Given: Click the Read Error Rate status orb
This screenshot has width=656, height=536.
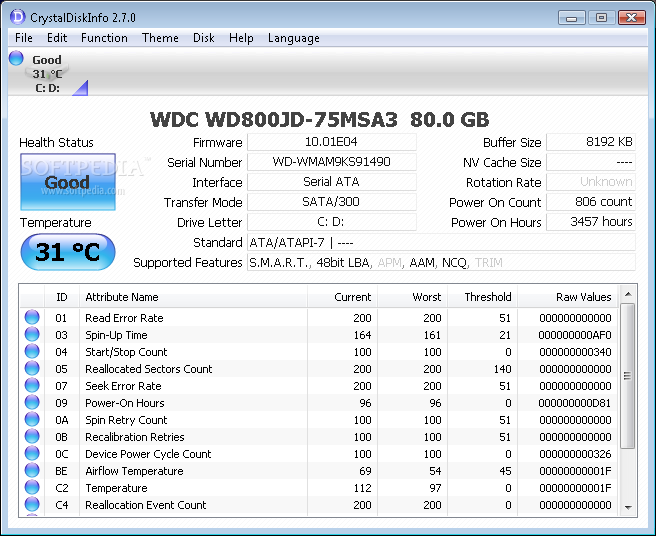Looking at the screenshot, I should pos(32,317).
